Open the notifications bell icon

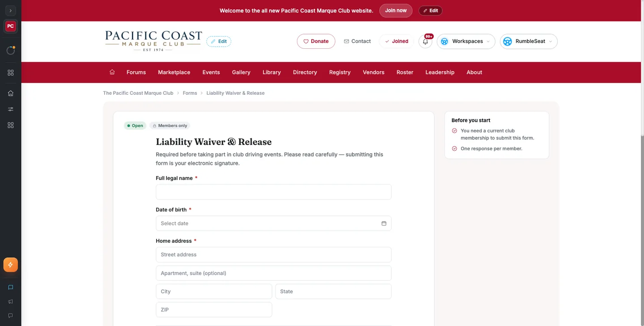click(x=425, y=42)
